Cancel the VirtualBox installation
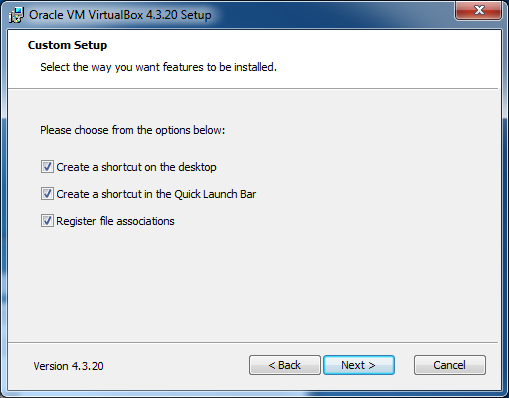The width and height of the screenshot is (509, 398). pos(450,365)
